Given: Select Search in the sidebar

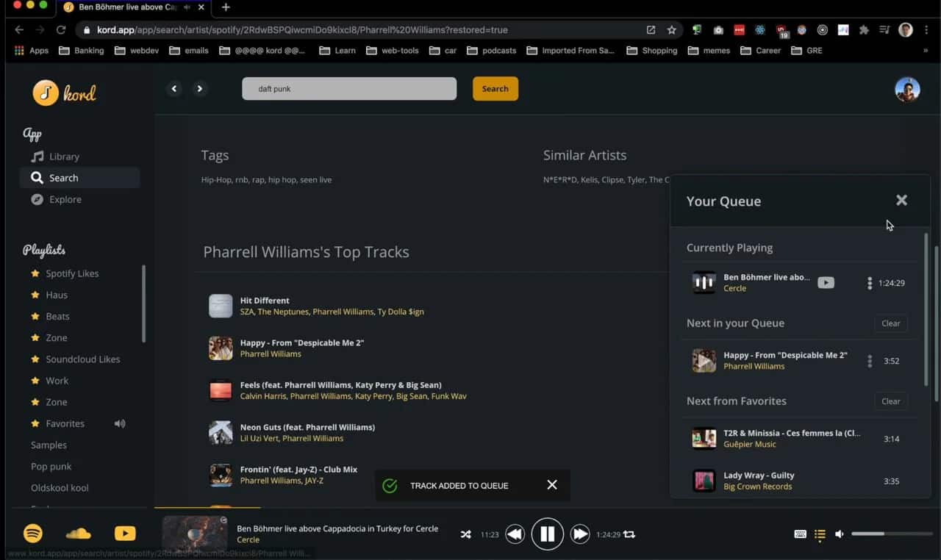Looking at the screenshot, I should pos(62,177).
